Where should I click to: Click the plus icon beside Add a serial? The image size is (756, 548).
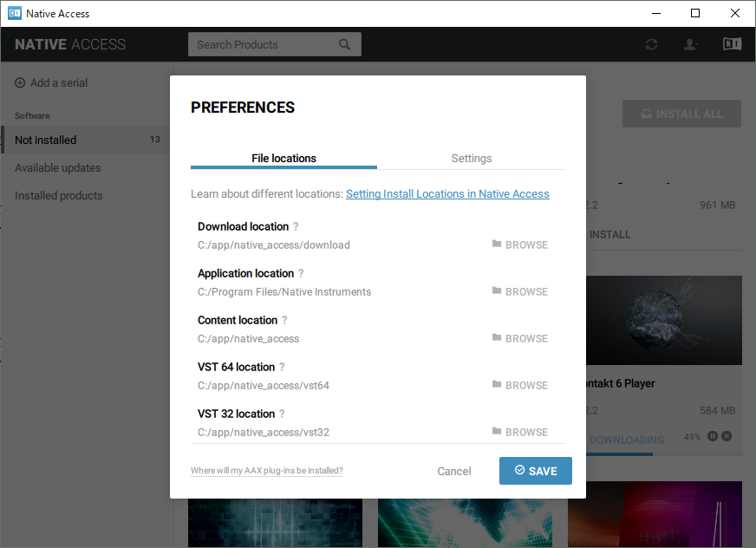tap(20, 83)
